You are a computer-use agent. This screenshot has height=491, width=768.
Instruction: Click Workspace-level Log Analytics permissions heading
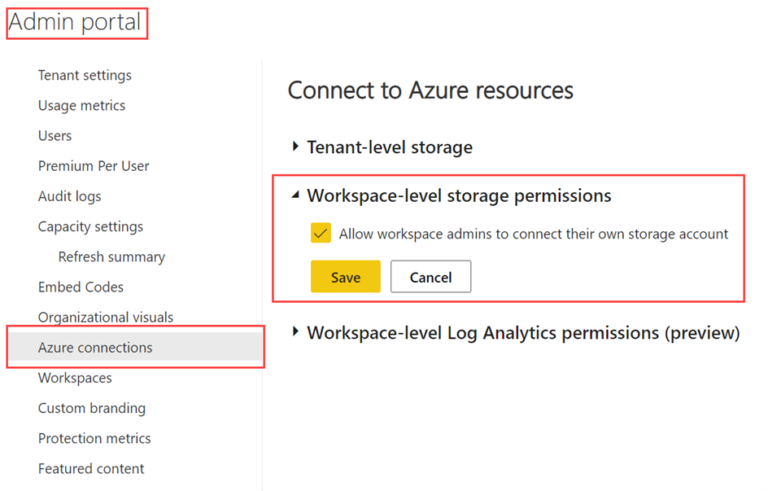[x=523, y=333]
